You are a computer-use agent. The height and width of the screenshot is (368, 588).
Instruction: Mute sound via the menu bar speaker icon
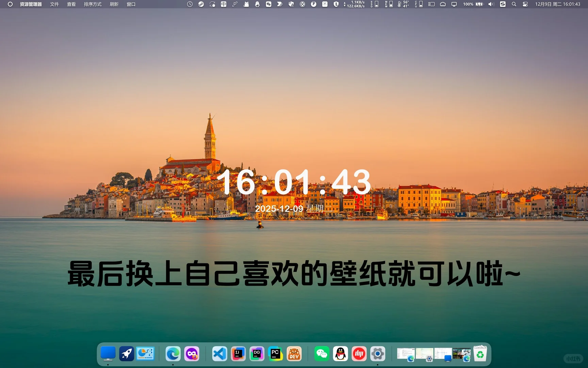[491, 4]
